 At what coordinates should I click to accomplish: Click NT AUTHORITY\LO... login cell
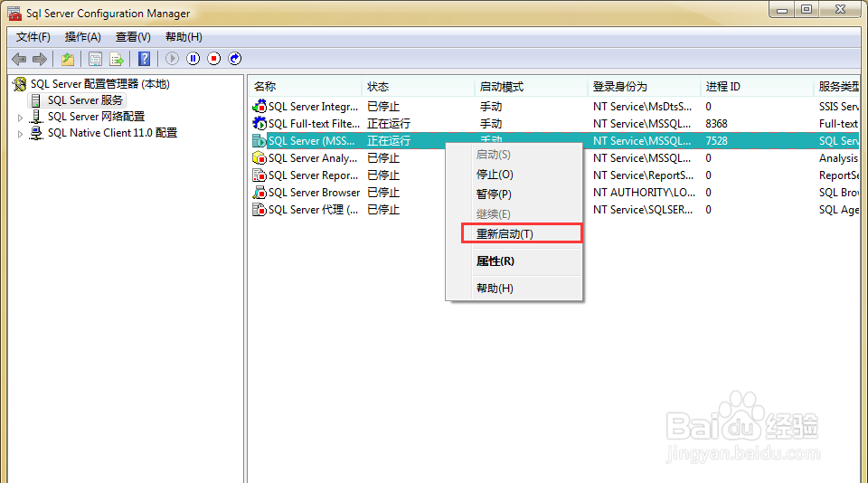click(645, 192)
